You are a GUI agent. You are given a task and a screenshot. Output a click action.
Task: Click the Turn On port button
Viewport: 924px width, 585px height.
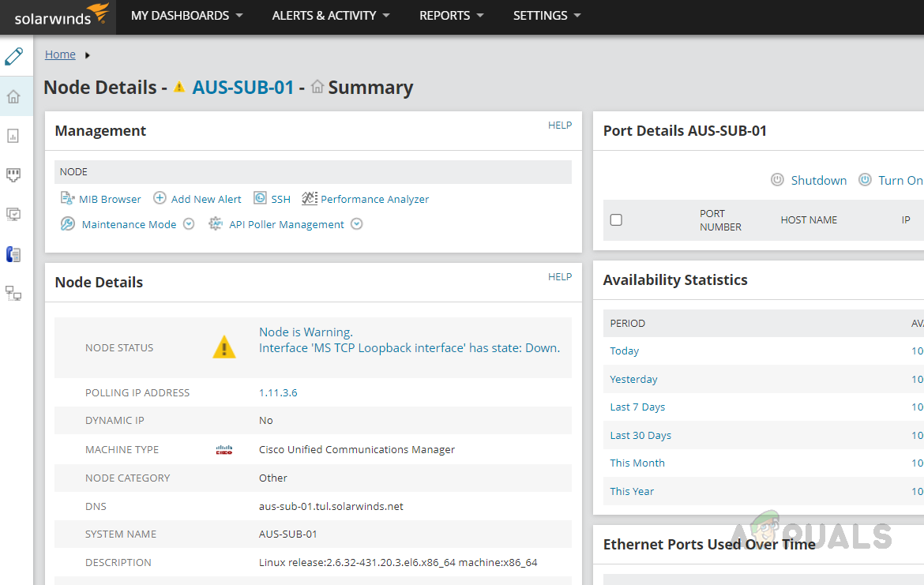click(900, 180)
